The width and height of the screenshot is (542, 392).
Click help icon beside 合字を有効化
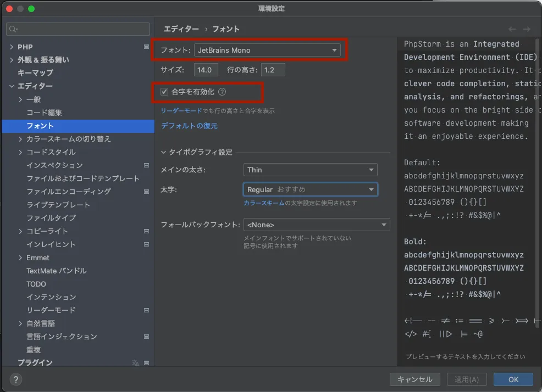[x=222, y=92]
